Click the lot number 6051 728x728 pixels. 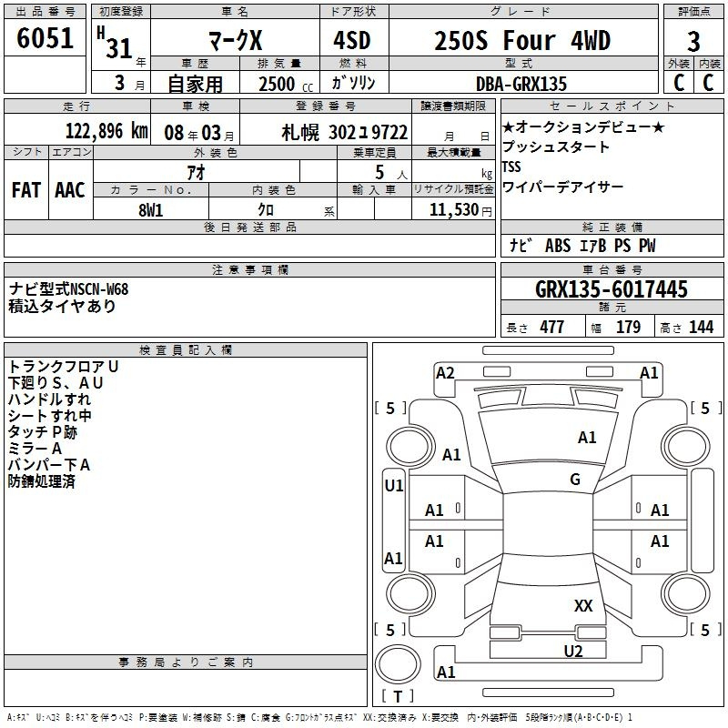click(x=45, y=39)
